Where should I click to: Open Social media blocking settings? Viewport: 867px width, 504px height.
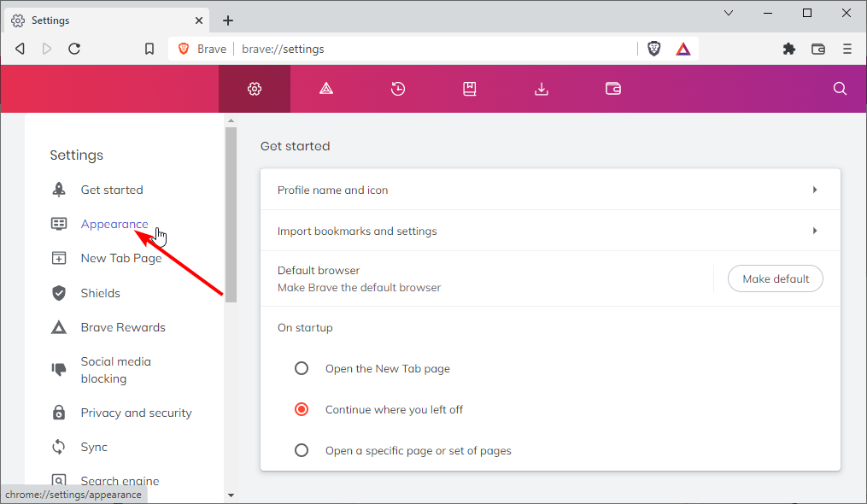(x=115, y=370)
